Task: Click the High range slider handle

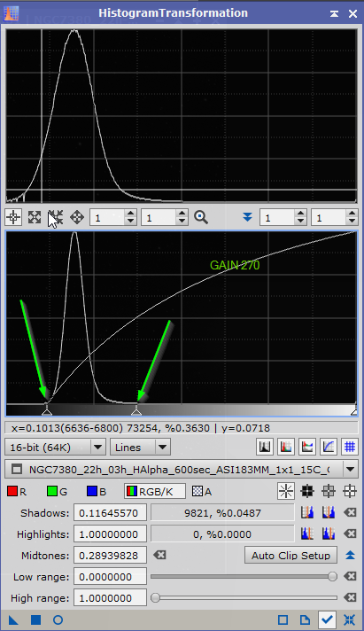Action: [x=155, y=598]
